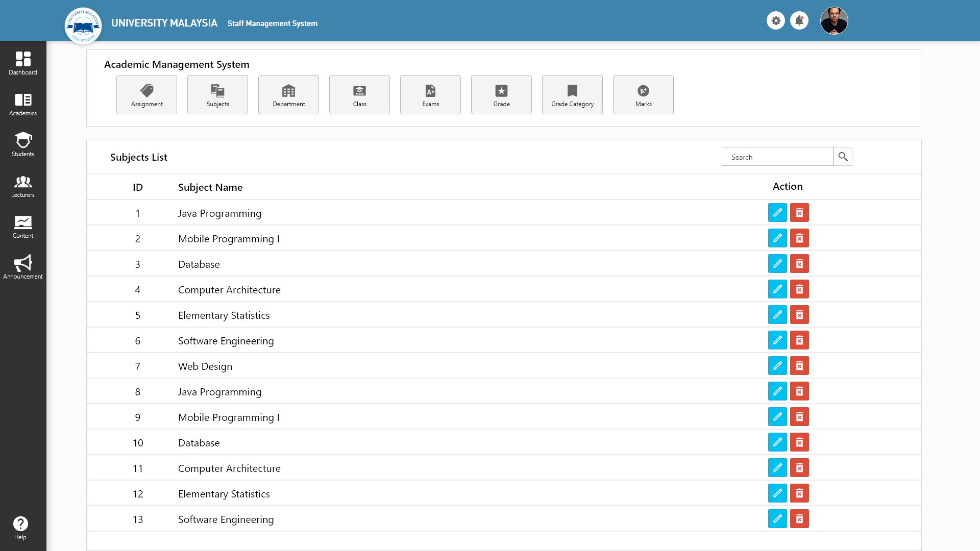Viewport: 980px width, 551px height.
Task: Edit subject ID 4 Computer Architecture
Action: coord(777,289)
